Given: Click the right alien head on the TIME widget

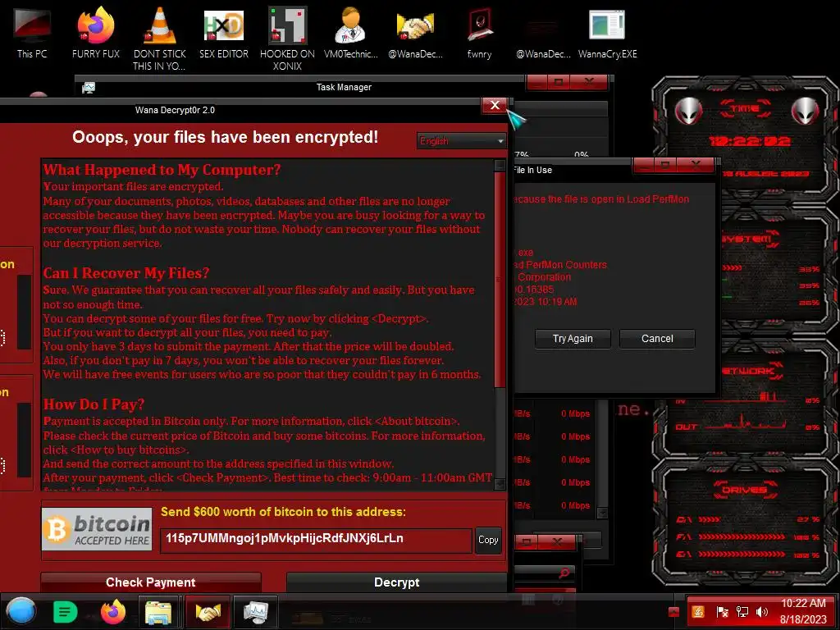Looking at the screenshot, I should (806, 112).
